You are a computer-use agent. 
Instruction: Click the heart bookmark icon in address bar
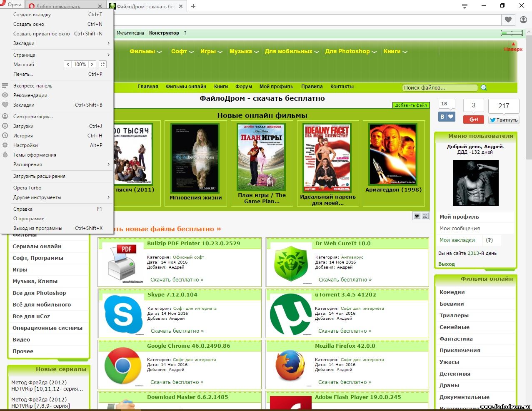[508, 20]
